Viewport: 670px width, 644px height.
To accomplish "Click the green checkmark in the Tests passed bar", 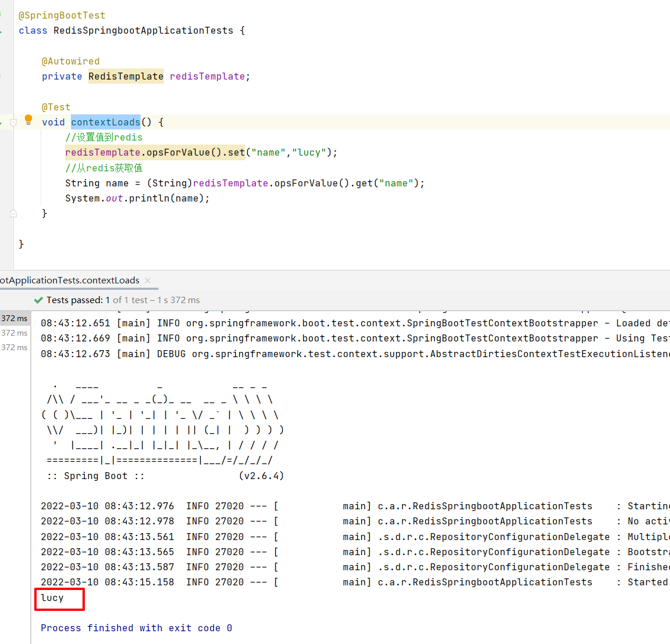I will [x=38, y=300].
